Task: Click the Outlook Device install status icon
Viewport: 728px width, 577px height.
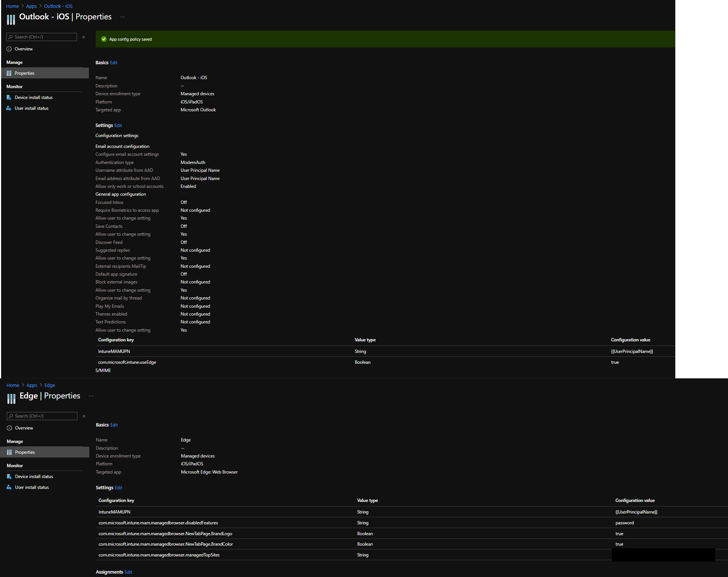Action: click(9, 97)
